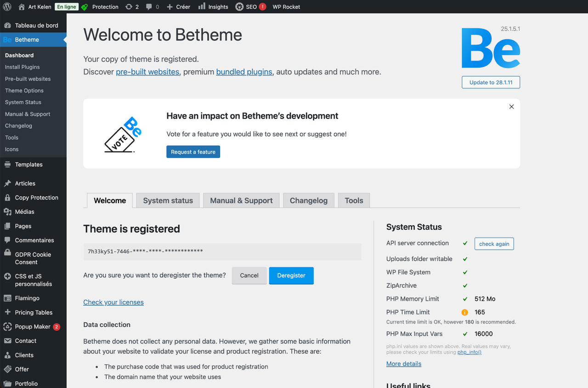
Task: Open the Changelog tab
Action: [308, 200]
